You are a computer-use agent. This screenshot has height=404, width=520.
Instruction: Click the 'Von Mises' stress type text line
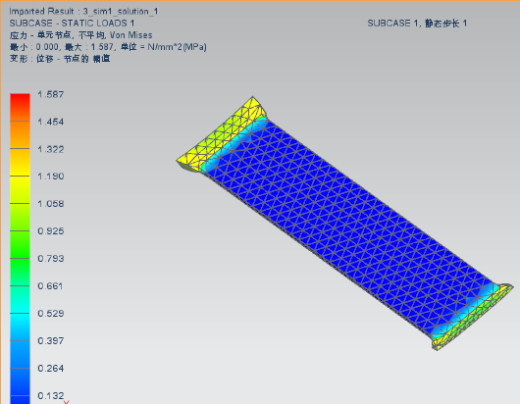click(81, 35)
